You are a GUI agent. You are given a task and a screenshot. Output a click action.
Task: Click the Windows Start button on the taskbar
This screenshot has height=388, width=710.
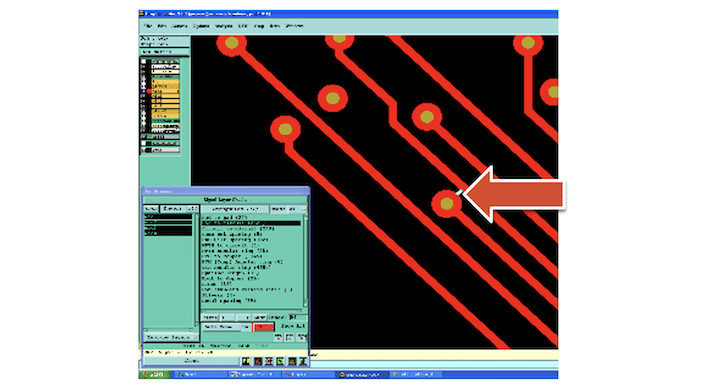click(x=154, y=375)
